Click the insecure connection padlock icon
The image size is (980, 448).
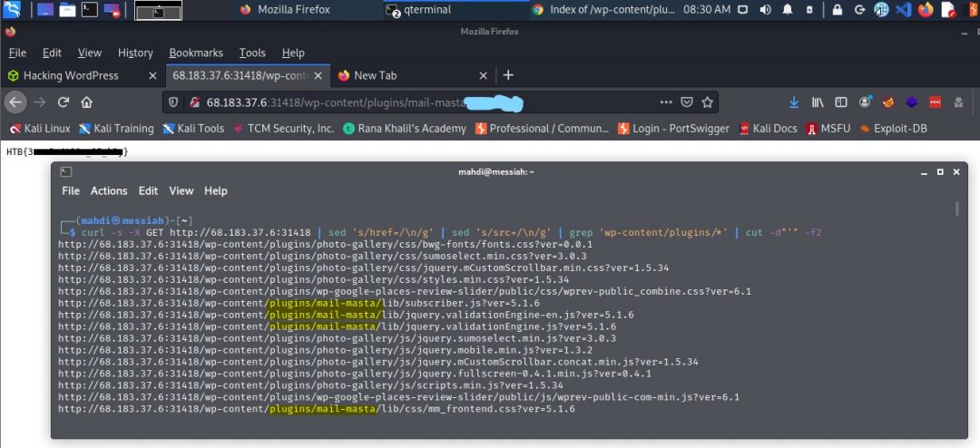[x=194, y=102]
